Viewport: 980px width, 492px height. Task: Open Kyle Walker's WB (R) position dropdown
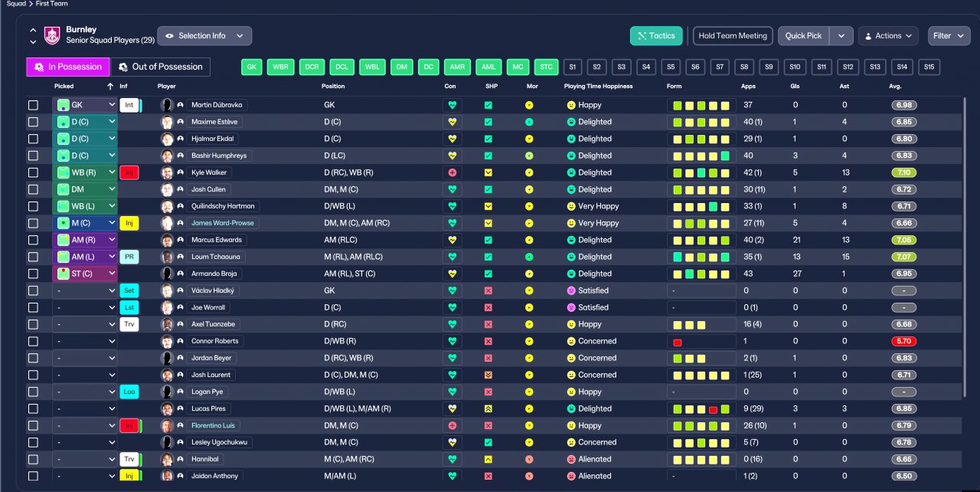coord(85,172)
